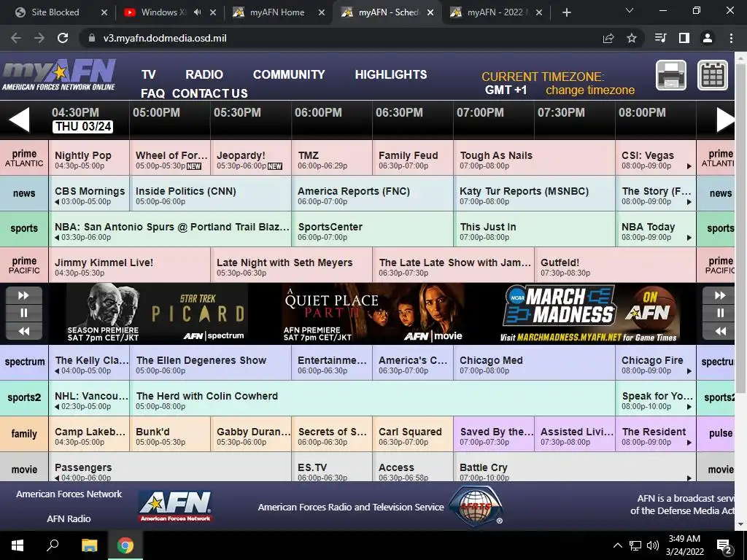Go to earlier times with left arrow
This screenshot has width=747, height=560.
click(20, 120)
